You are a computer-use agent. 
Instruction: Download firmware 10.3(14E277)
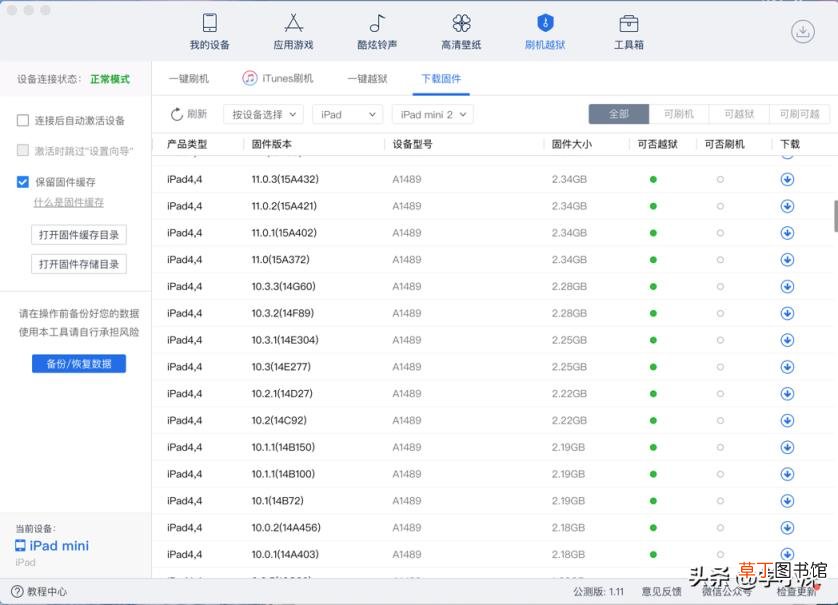(x=787, y=367)
